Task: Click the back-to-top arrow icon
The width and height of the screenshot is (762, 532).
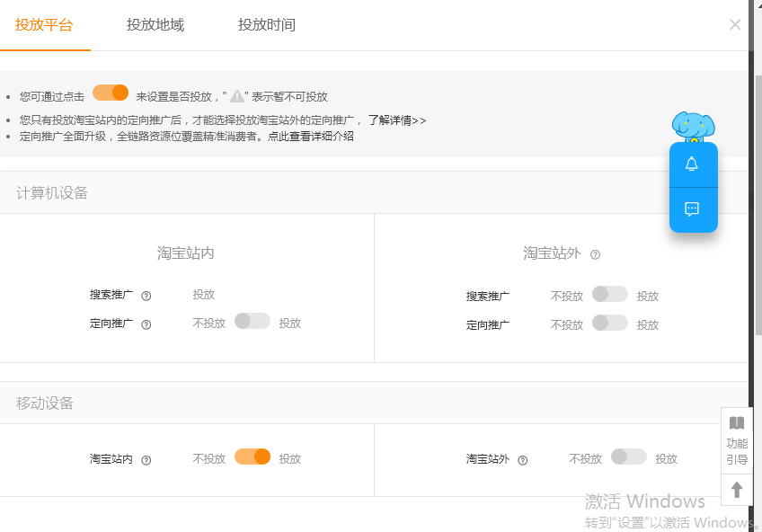Action: (x=737, y=490)
